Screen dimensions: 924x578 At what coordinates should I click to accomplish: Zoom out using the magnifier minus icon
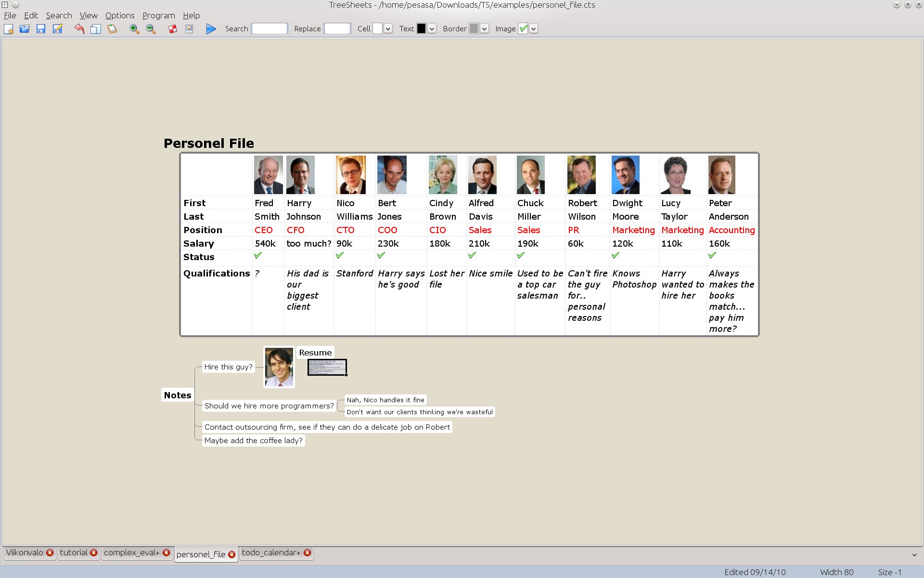(x=151, y=29)
